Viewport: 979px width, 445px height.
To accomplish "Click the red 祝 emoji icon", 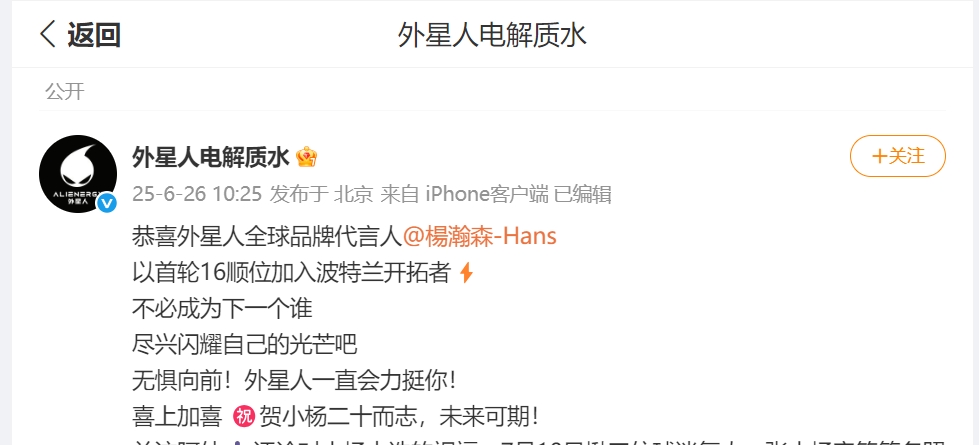I will click(x=244, y=416).
